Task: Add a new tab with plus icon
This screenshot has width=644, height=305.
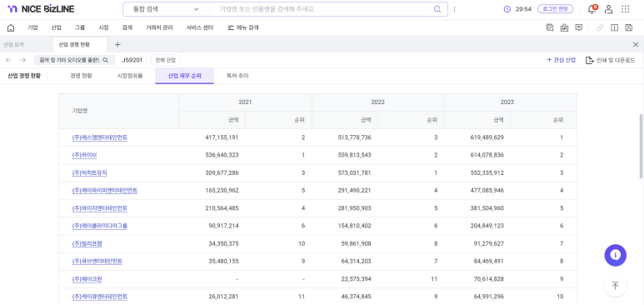Action: tap(117, 44)
